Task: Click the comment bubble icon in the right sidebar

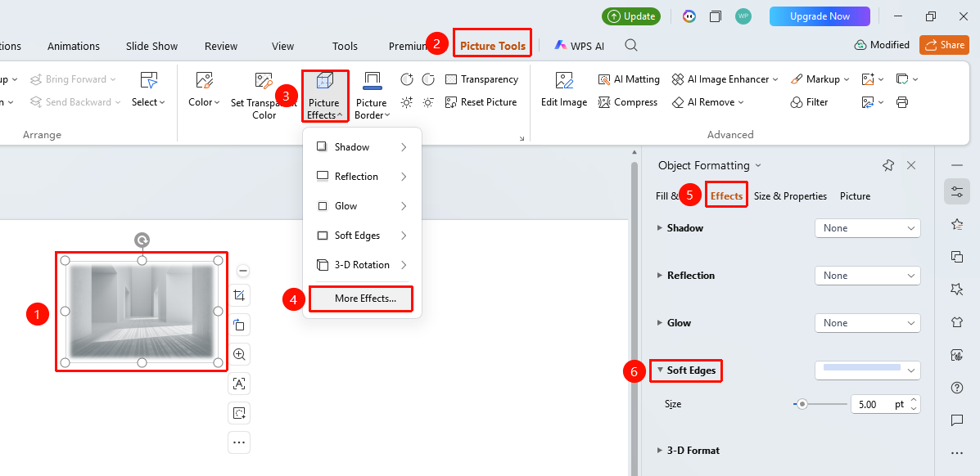Action: point(957,420)
